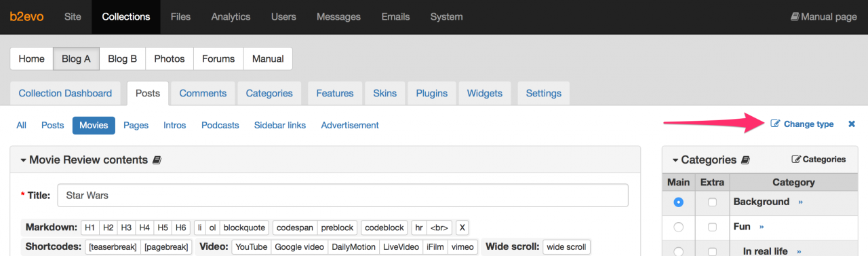868x256 pixels.
Task: Select the Photos collection
Action: coord(170,58)
